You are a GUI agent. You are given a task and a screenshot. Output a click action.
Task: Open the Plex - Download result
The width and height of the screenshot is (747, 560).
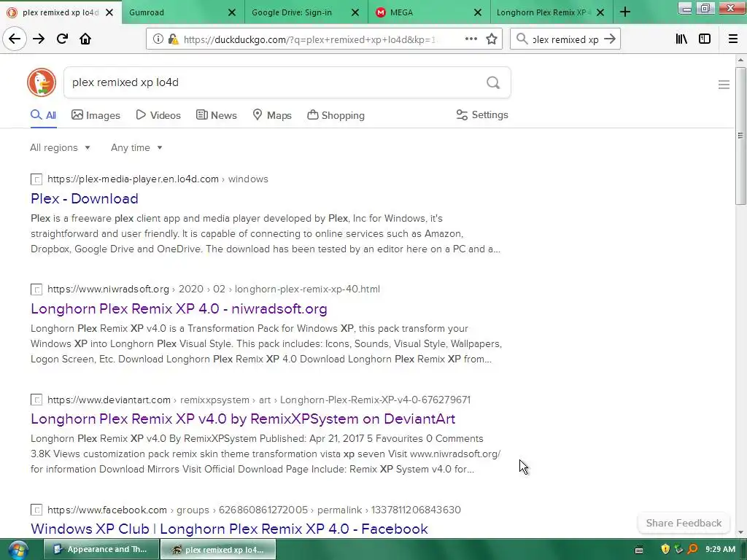[x=85, y=198]
